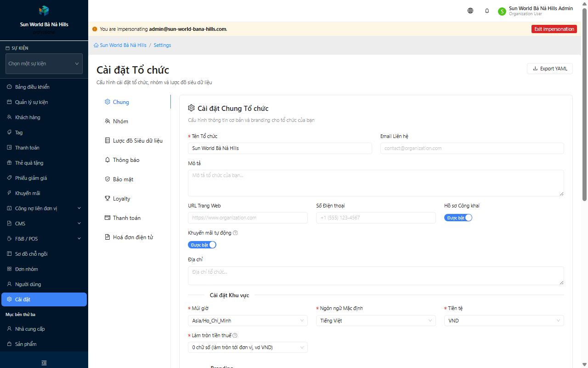Toggle the Hồ sơ Công khai switch
The width and height of the screenshot is (588, 368).
pyautogui.click(x=458, y=218)
